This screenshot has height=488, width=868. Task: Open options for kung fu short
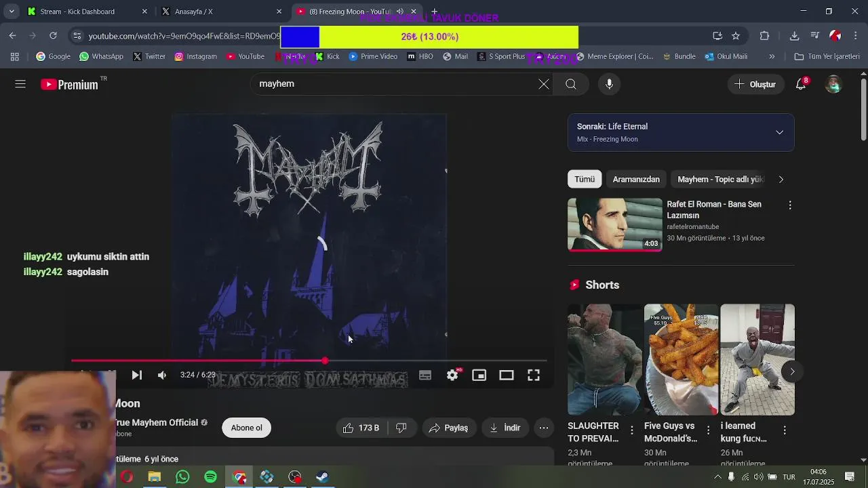coord(785,430)
